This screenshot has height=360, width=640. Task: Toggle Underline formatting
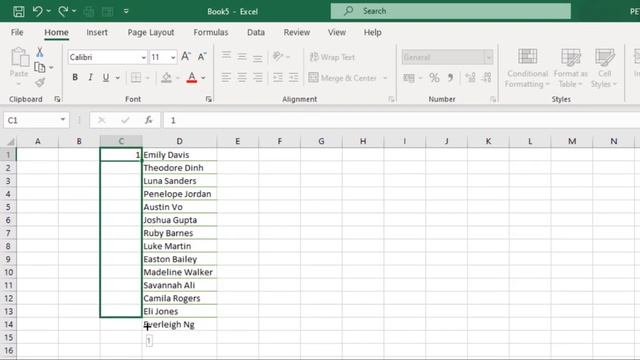(x=106, y=77)
